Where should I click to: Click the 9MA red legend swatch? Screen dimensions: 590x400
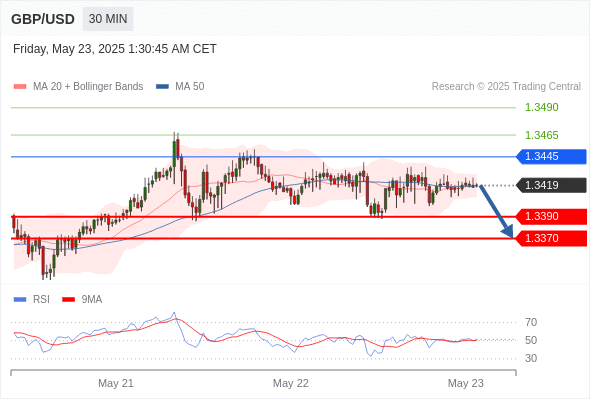coord(68,300)
